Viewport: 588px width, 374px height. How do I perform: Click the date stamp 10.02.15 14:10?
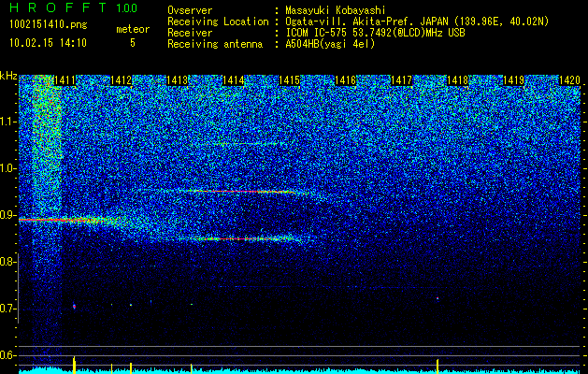[48, 43]
